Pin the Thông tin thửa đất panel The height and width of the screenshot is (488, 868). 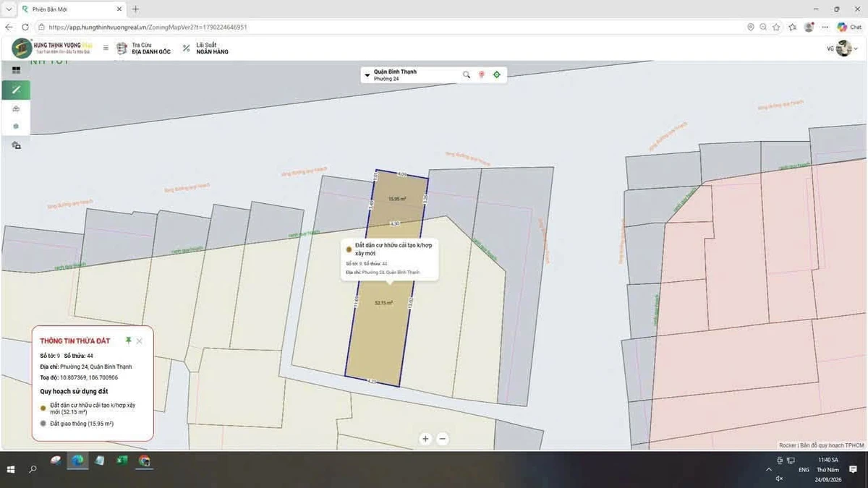128,340
